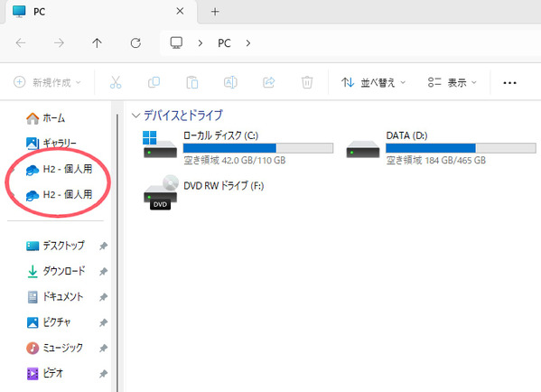Image resolution: width=541 pixels, height=392 pixels.
Task: Select the ローカル ディスク (C:) drive icon
Action: tap(160, 145)
